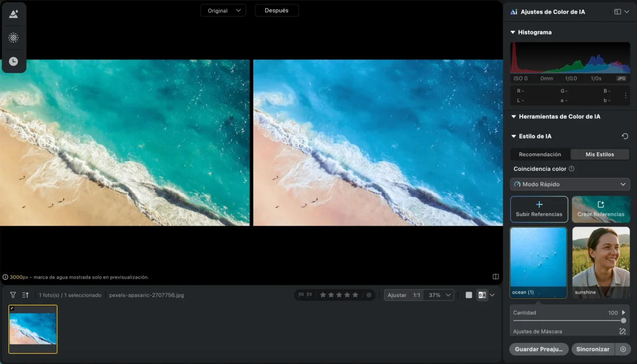Click the sync settings icon beside Sincronizar
This screenshot has height=364, width=637.
(623, 350)
